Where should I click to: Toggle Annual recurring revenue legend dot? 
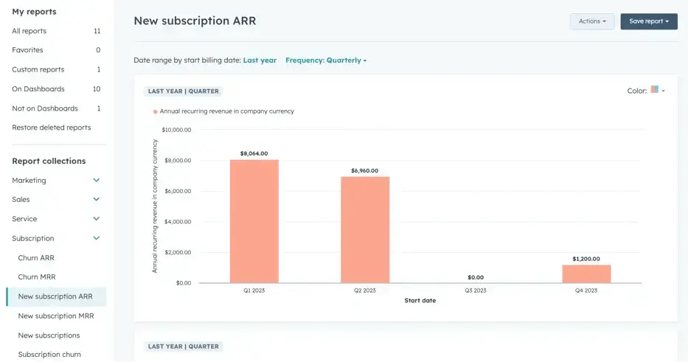[155, 111]
